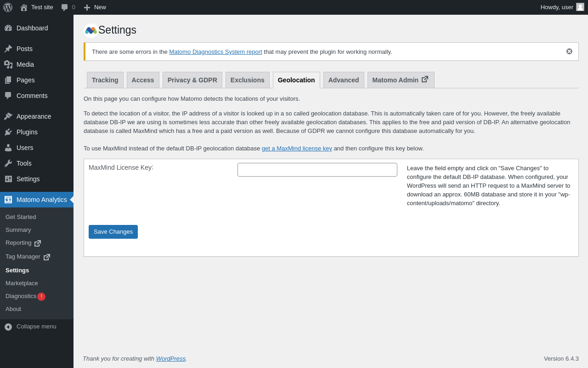Click the plus New icon
588x368 pixels.
pyautogui.click(x=87, y=7)
